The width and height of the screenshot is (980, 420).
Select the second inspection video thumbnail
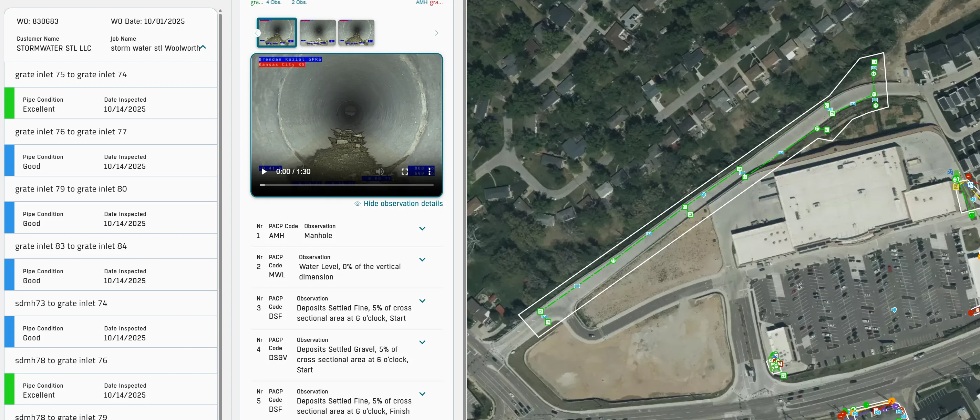[317, 32]
